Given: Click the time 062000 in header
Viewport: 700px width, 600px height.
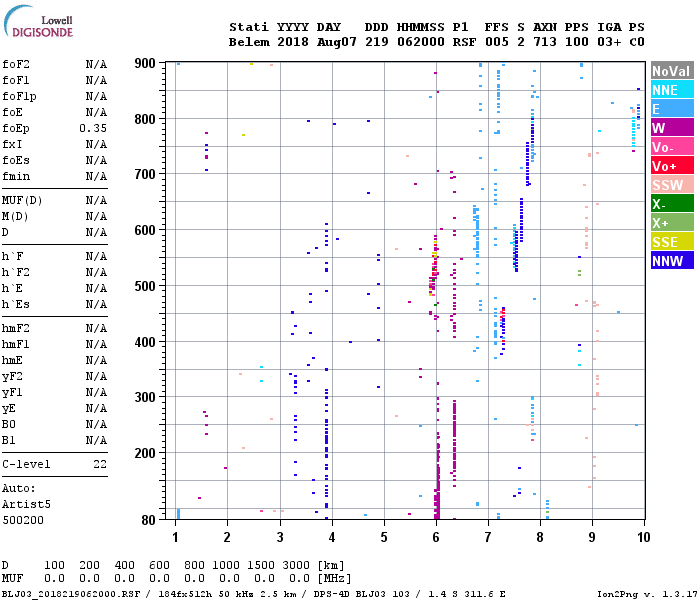Looking at the screenshot, I should pyautogui.click(x=421, y=42).
